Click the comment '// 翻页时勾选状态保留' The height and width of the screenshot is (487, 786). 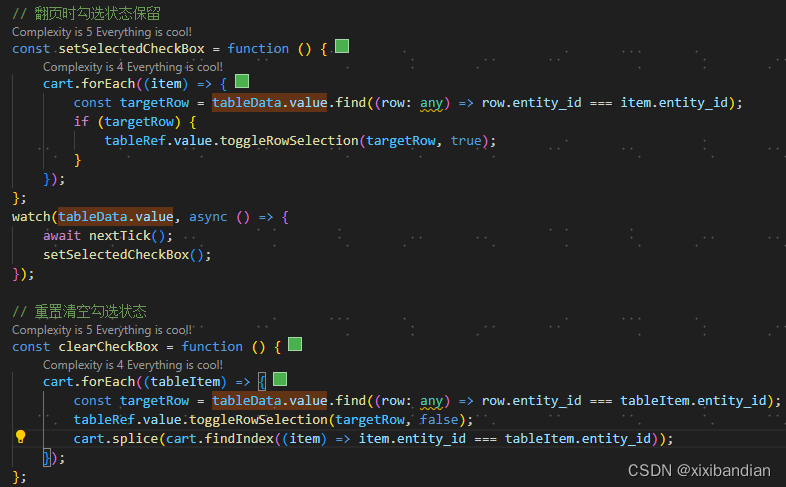[x=86, y=14]
